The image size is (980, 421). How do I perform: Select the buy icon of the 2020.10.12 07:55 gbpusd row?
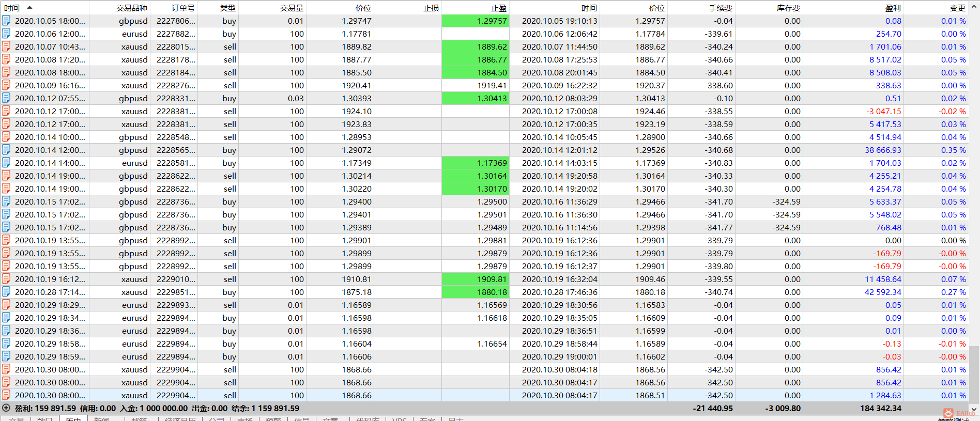pos(6,98)
